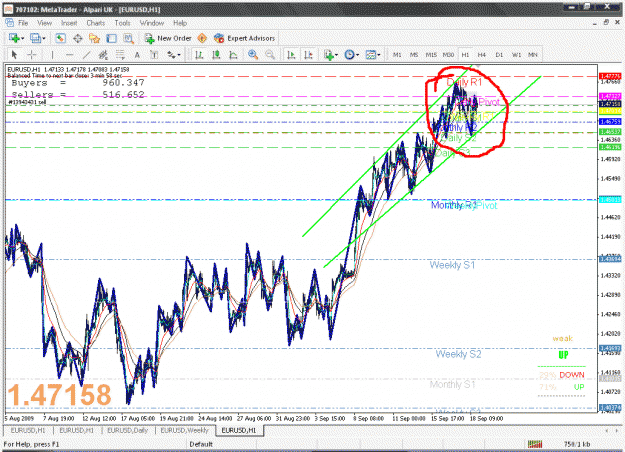Screen dimensions: 625x452
Task: Launch the MetaEditor diamond icon
Action: [202, 38]
